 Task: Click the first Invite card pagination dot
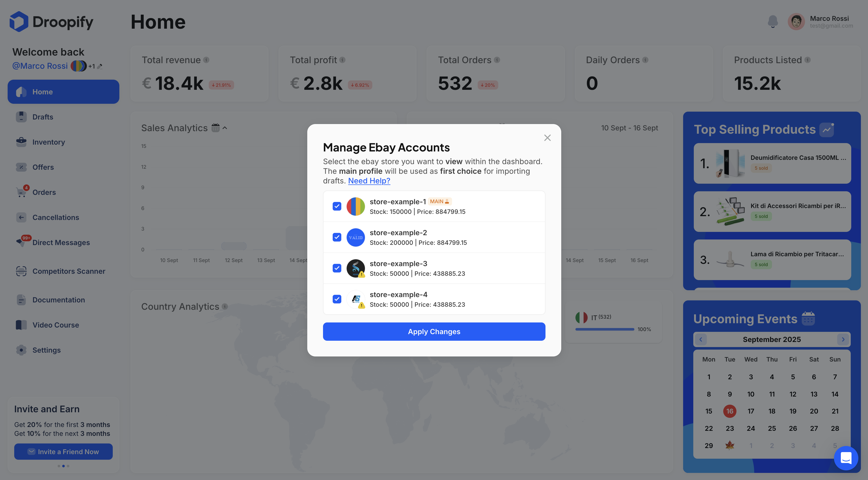[x=59, y=466]
